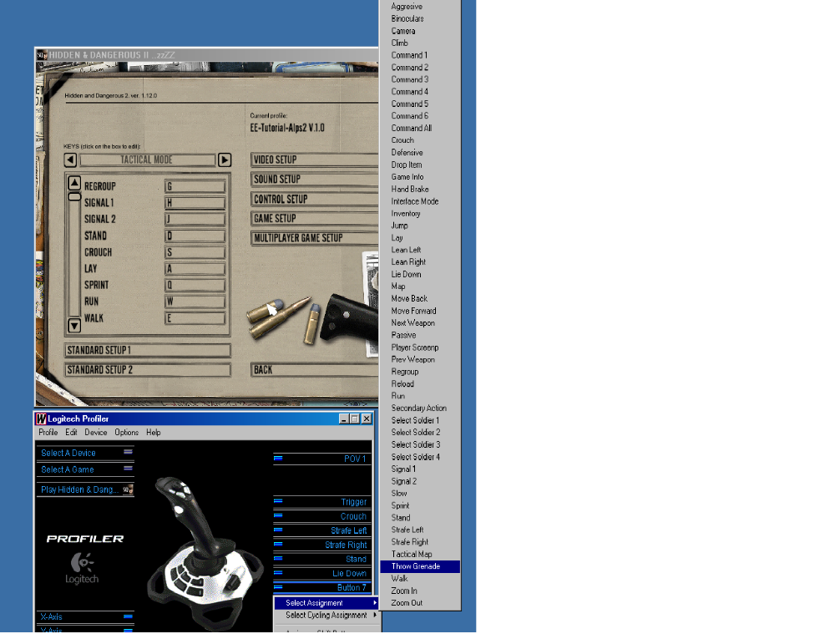Click the keys list scroll-down arrow

coord(74,324)
